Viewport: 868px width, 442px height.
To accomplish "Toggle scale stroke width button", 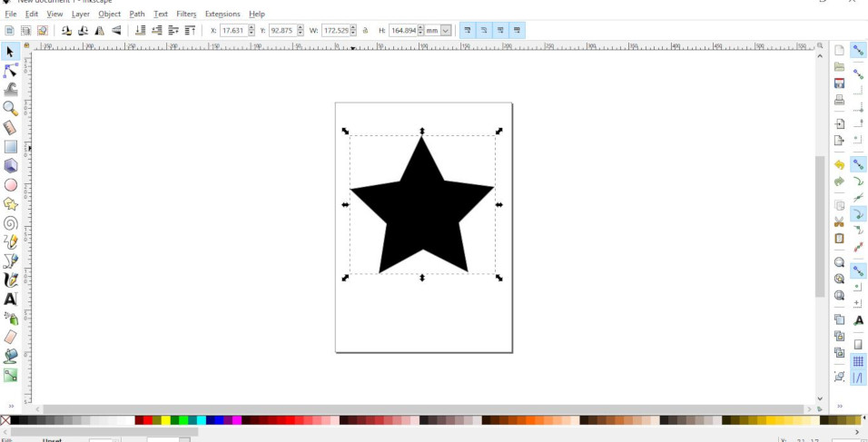I will point(468,31).
